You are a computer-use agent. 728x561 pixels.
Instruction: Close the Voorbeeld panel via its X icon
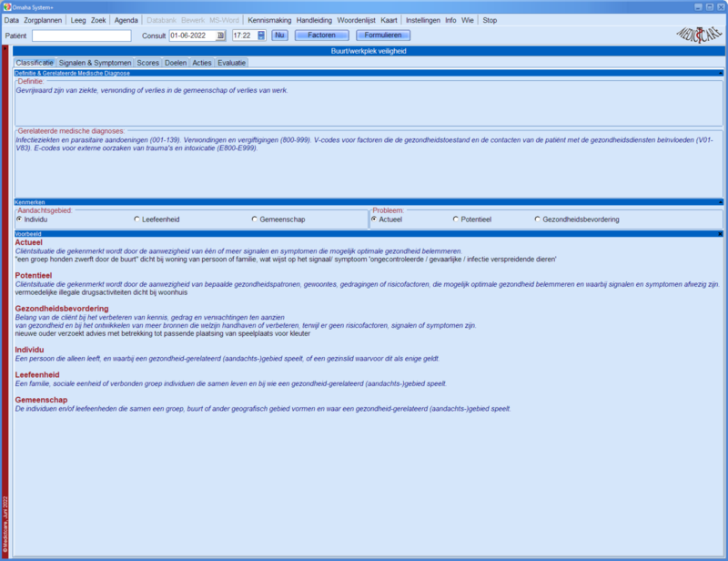pos(721,234)
